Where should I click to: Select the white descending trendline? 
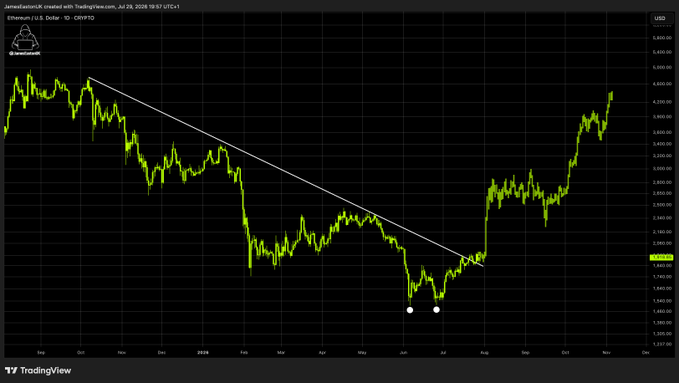coord(286,172)
